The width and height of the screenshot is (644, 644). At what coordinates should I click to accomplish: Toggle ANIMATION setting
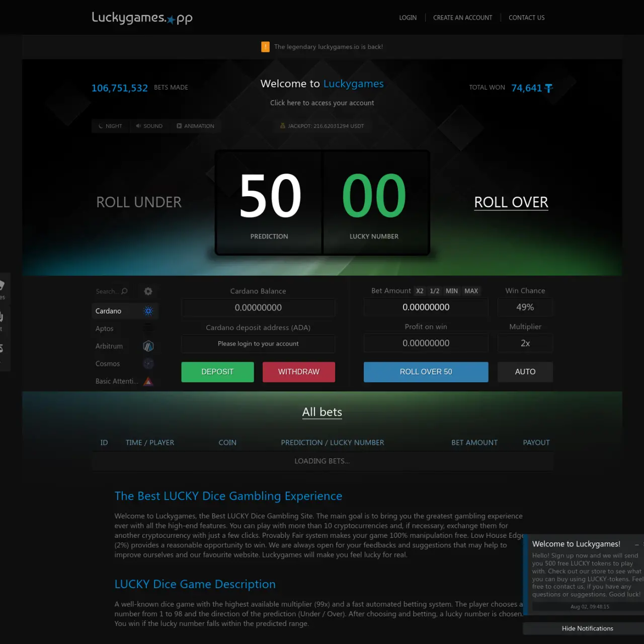(195, 126)
